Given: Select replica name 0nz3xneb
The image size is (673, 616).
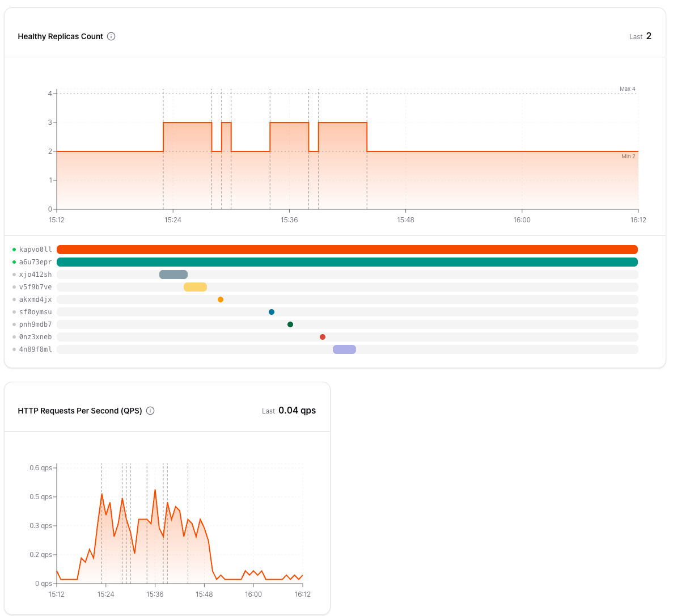Looking at the screenshot, I should pos(35,337).
